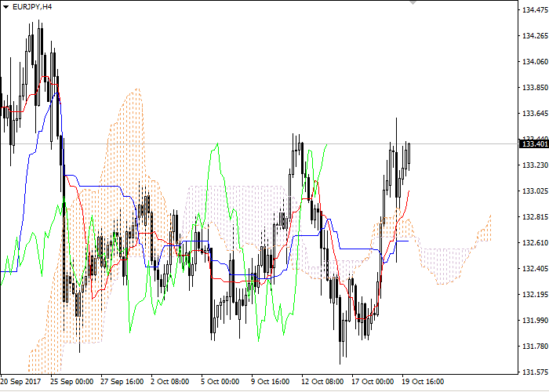Click the 25 Sep 00:00 time label
This screenshot has height=392, width=549.
click(72, 382)
